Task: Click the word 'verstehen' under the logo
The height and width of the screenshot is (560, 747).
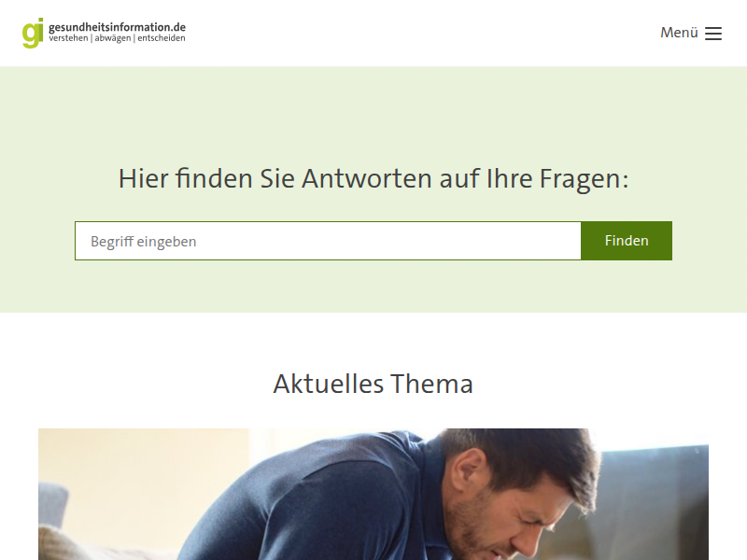Action: [68, 38]
